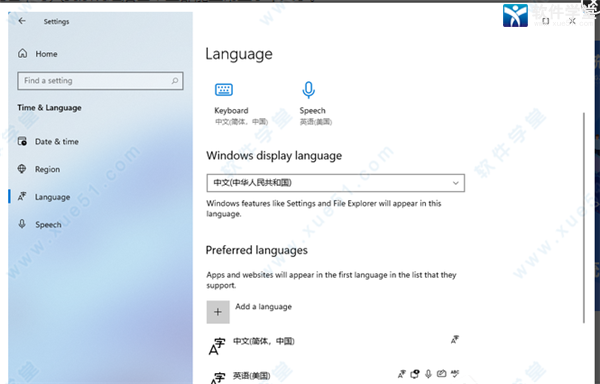Open the Windows display language dropdown
This screenshot has height=384, width=600.
[x=336, y=183]
